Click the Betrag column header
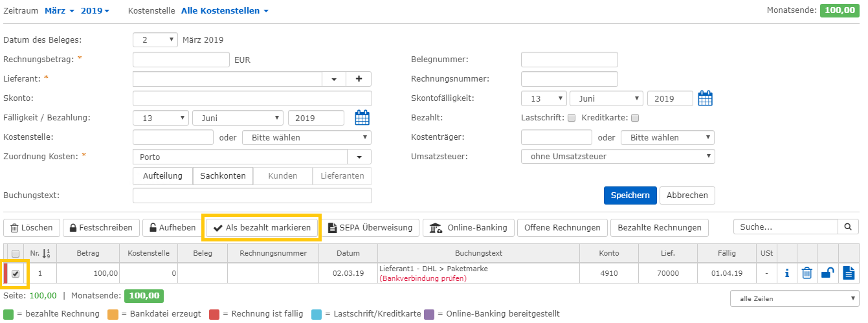The width and height of the screenshot is (868, 323). click(88, 254)
